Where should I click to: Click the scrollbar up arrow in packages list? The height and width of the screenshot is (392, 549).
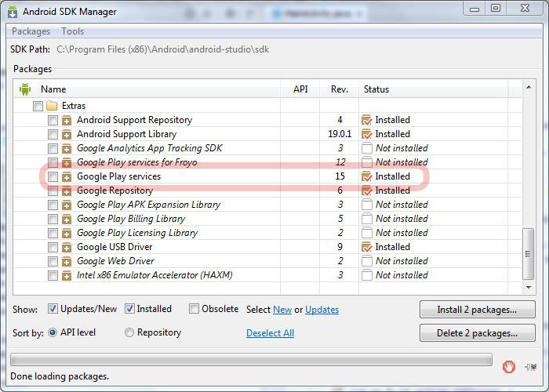tap(529, 87)
